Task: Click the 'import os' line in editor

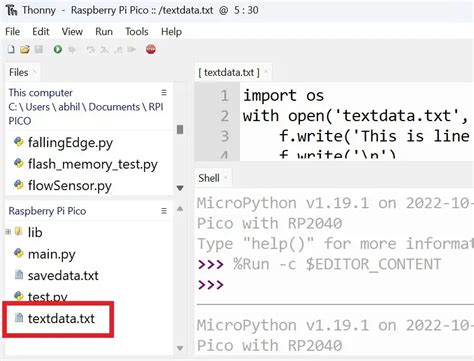Action: (283, 96)
